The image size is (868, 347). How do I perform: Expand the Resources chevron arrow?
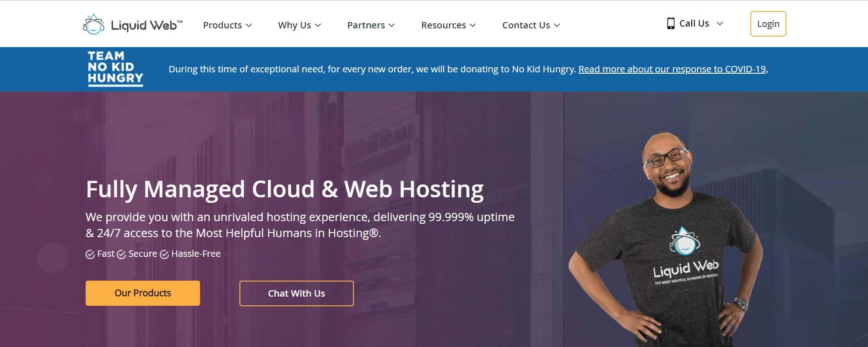click(x=472, y=26)
